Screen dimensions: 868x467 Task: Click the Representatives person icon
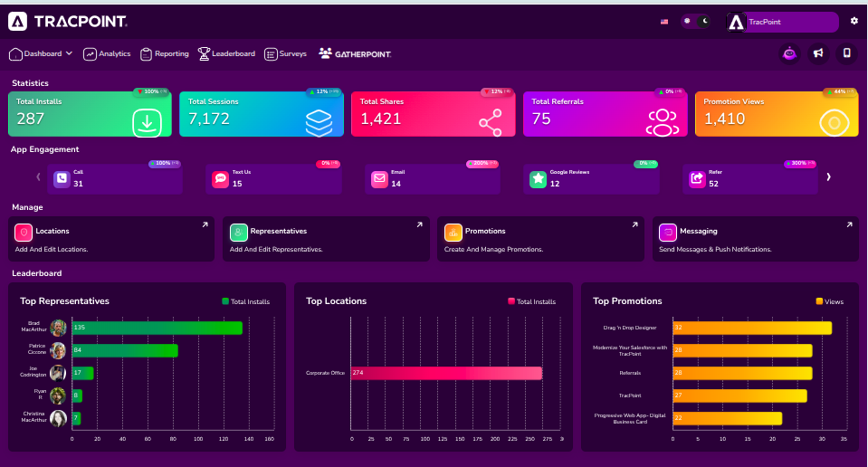coord(238,233)
